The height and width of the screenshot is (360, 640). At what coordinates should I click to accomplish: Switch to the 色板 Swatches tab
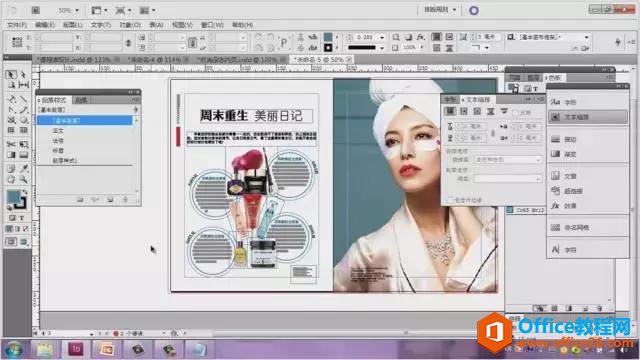[x=555, y=78]
